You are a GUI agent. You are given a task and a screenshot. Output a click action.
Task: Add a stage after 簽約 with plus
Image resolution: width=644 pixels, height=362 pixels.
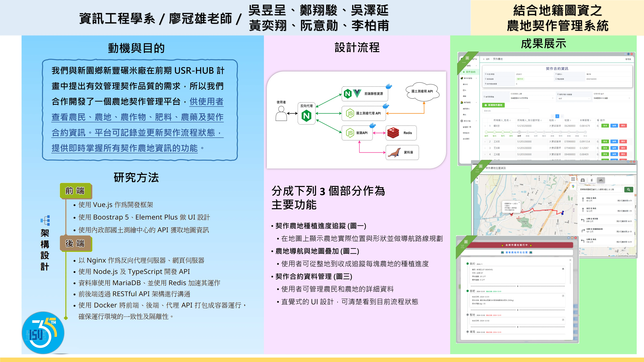[x=517, y=286]
